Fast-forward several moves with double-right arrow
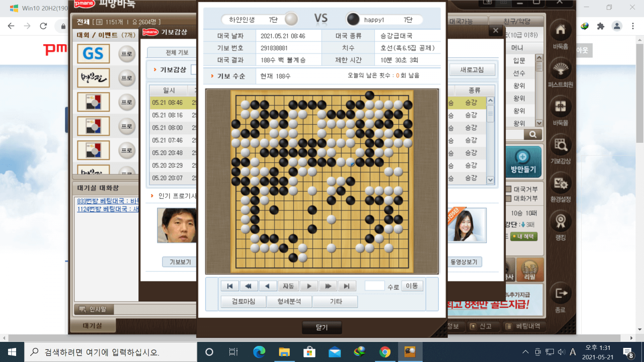The width and height of the screenshot is (644, 362). click(x=328, y=286)
